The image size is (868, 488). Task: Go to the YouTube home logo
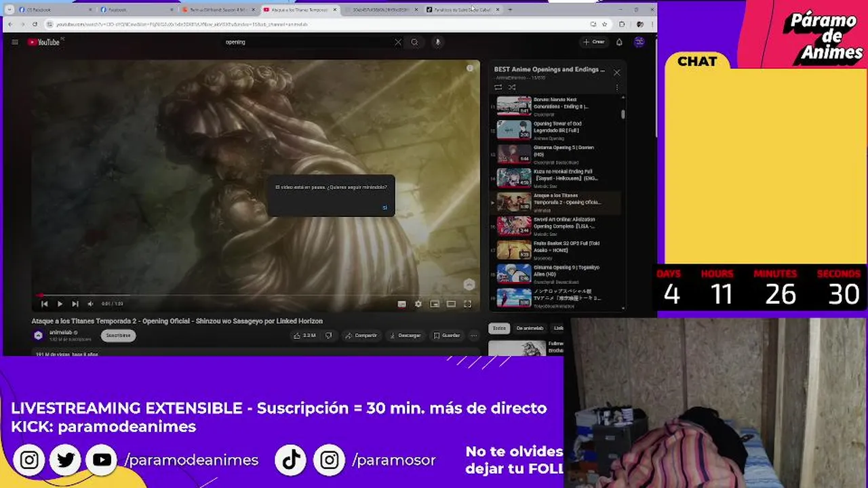(x=45, y=42)
